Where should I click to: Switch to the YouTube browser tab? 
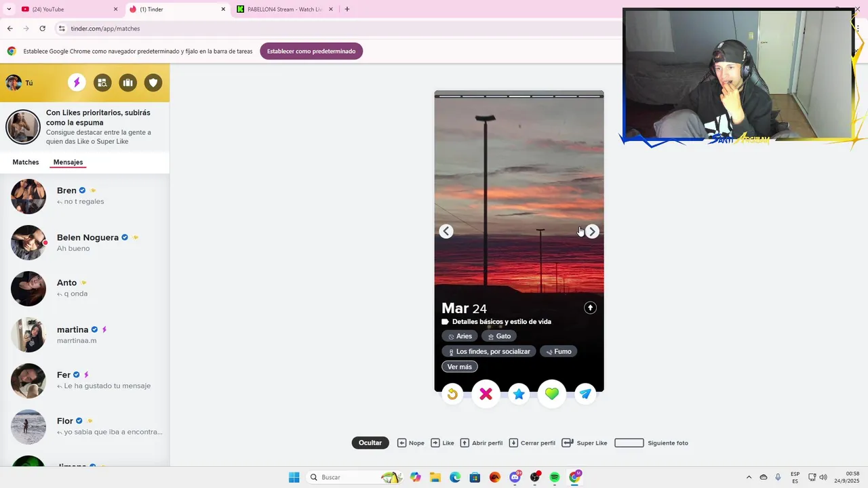click(68, 9)
